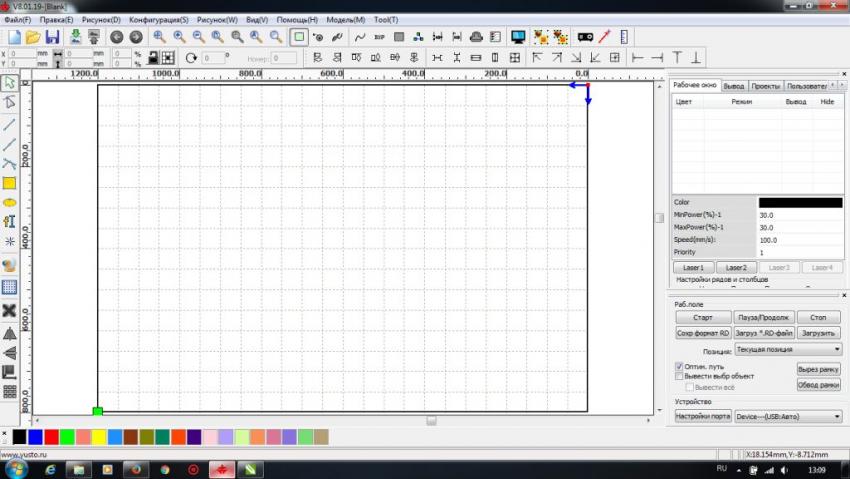Enable 'Вывести выбр объект' checkbox
850x479 pixels.
(680, 376)
